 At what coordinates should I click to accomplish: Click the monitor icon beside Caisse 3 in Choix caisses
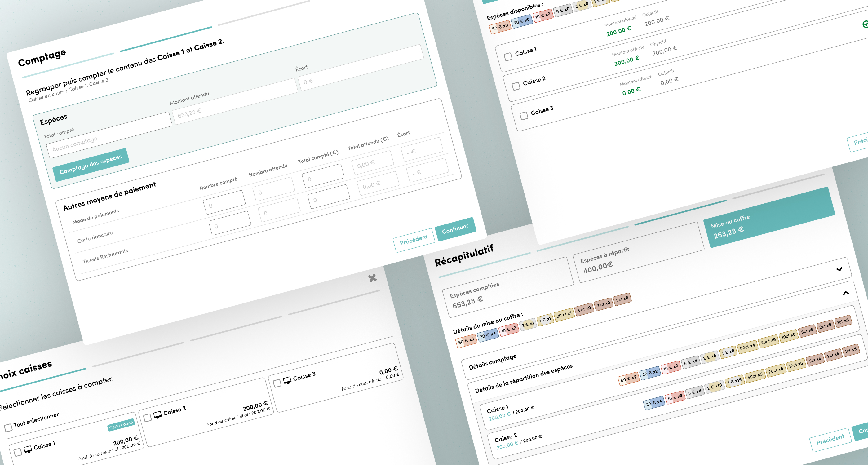[287, 380]
